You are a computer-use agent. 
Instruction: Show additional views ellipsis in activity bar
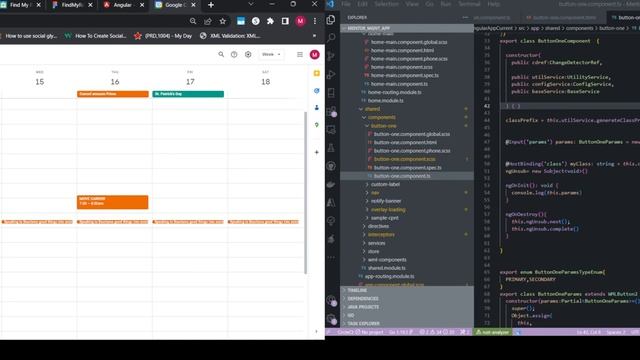click(x=331, y=258)
